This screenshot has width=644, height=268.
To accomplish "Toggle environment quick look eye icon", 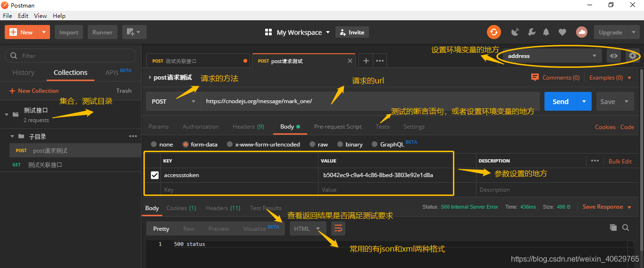I will click(613, 56).
